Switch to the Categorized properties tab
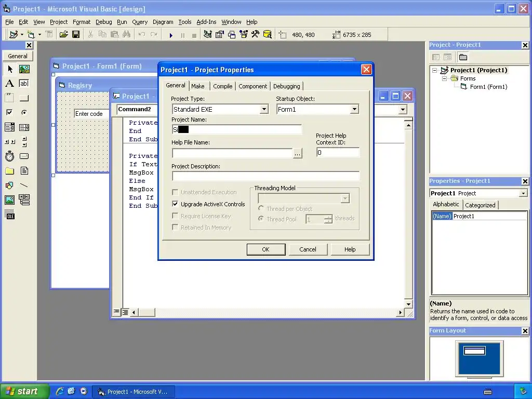Image resolution: width=532 pixels, height=399 pixels. 480,205
